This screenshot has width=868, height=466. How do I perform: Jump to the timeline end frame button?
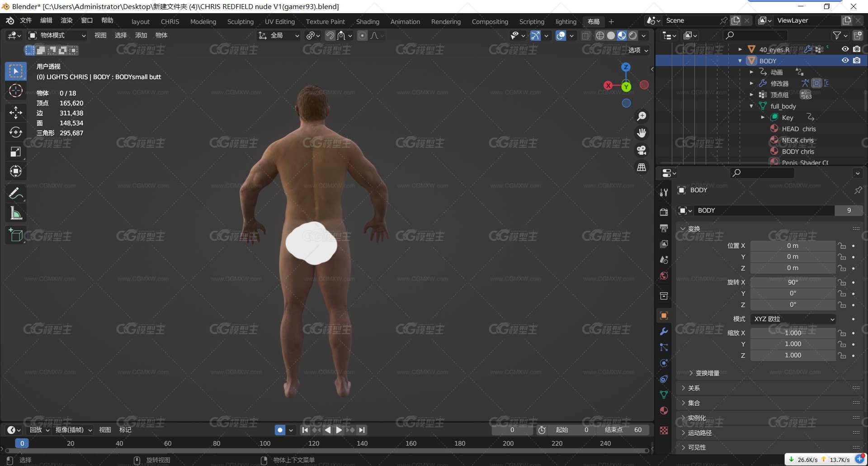tap(362, 430)
